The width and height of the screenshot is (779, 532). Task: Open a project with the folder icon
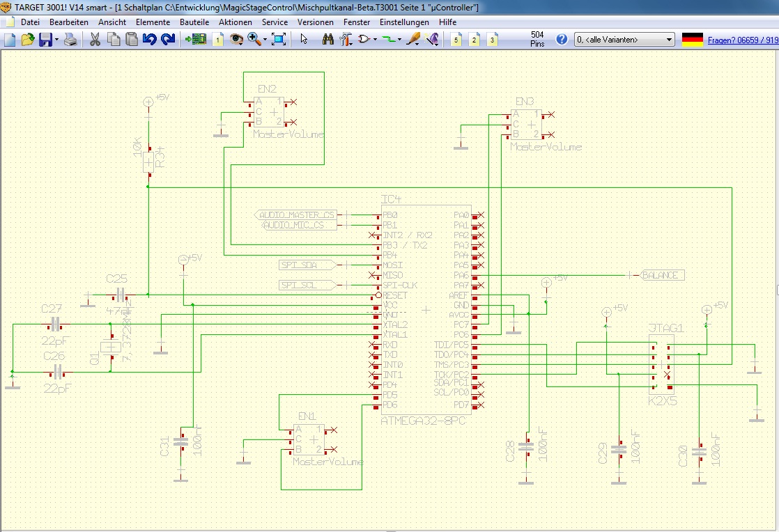[x=27, y=40]
